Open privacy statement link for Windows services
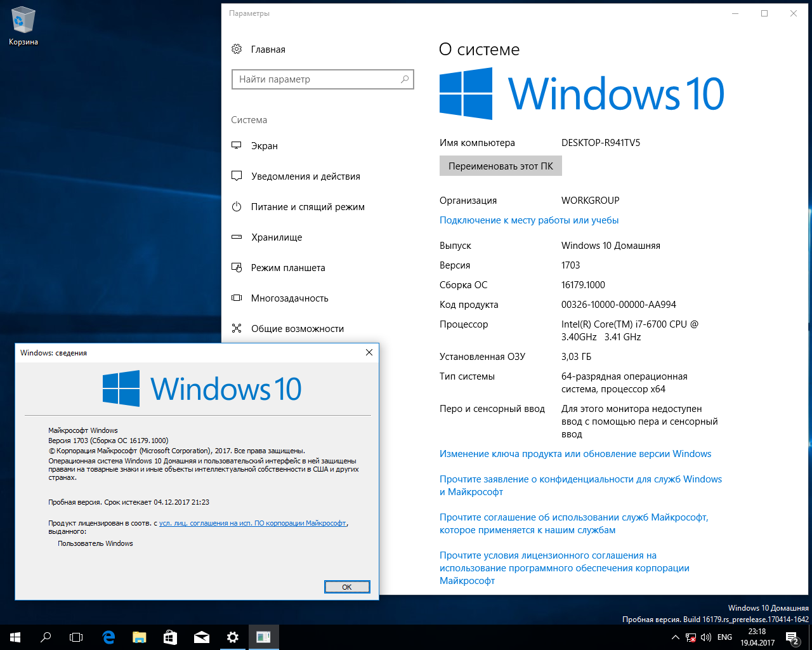 [x=580, y=486]
